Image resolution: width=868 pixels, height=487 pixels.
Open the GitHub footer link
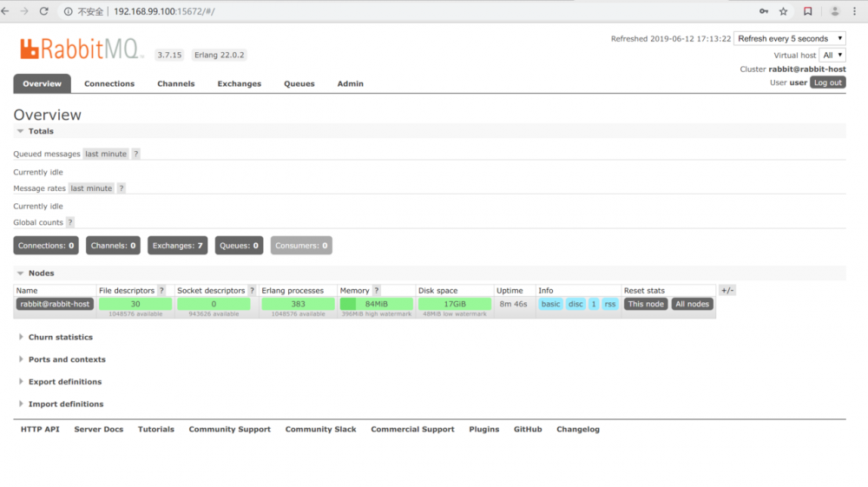[528, 430]
